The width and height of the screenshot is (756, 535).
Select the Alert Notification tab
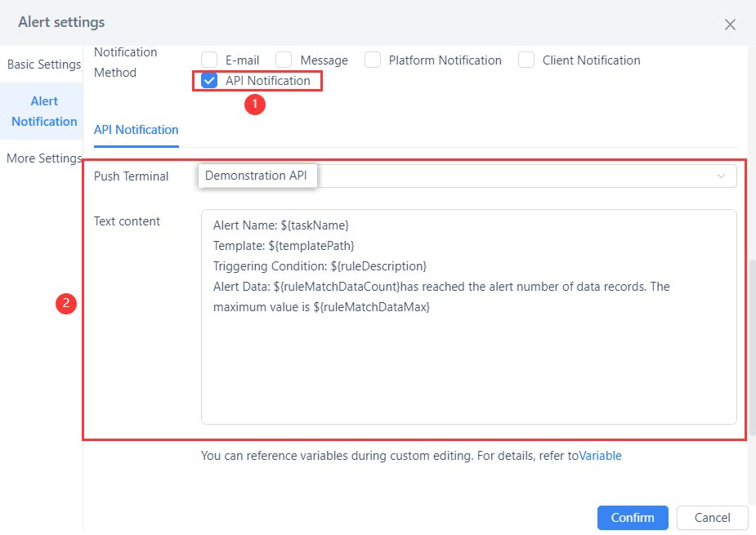pyautogui.click(x=42, y=111)
